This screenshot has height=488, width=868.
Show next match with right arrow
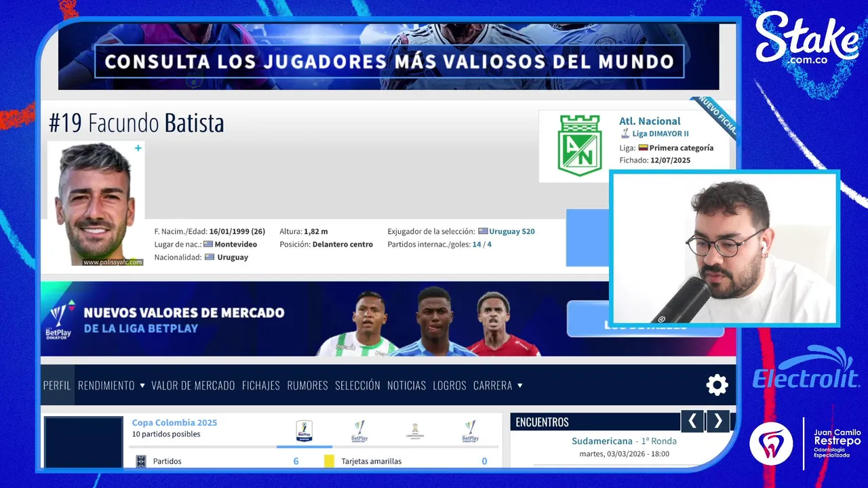[718, 422]
